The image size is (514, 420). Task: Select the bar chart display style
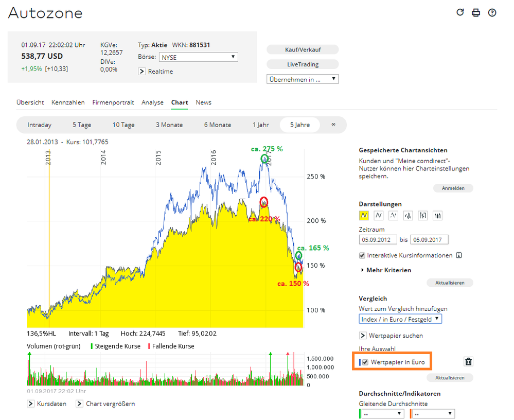point(408,215)
